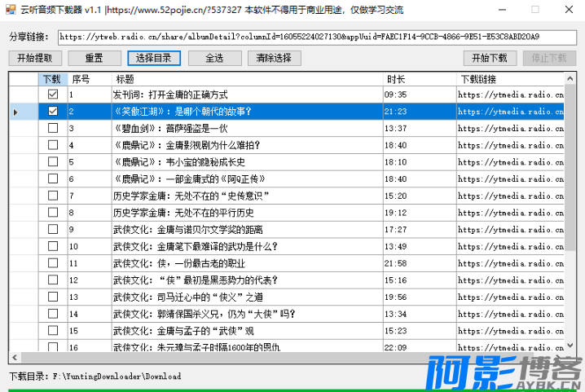Viewport: 585px width, 392px height.
Task: Click the table's horizontal scrollbar
Action: point(285,358)
